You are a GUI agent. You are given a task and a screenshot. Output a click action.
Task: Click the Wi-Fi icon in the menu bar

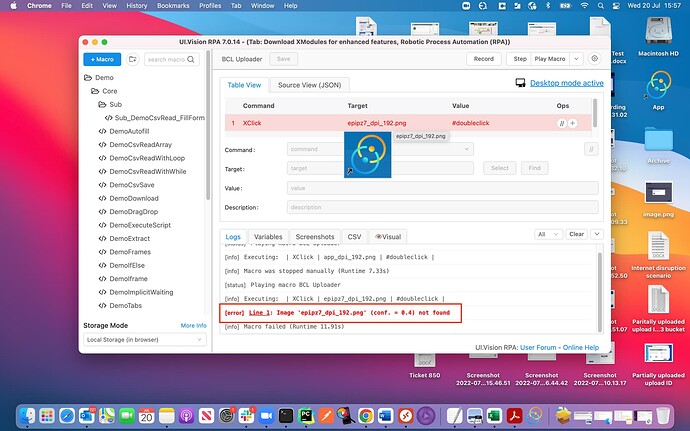point(584,6)
